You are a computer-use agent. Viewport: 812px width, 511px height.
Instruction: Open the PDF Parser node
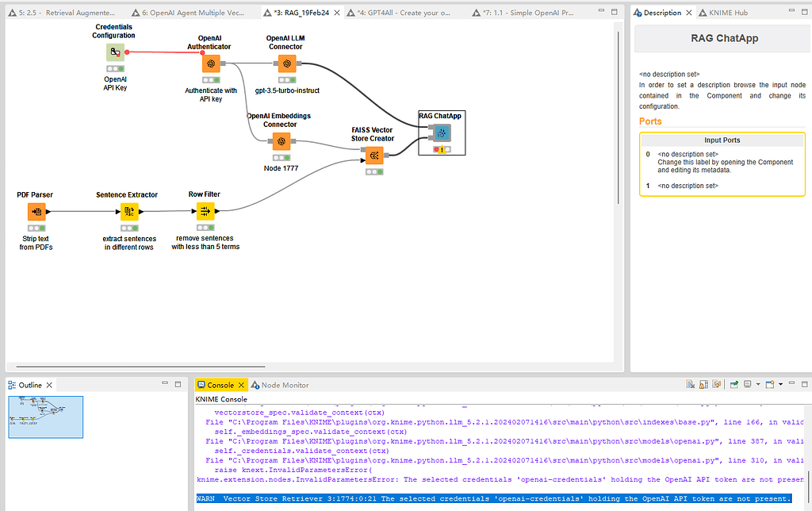36,211
